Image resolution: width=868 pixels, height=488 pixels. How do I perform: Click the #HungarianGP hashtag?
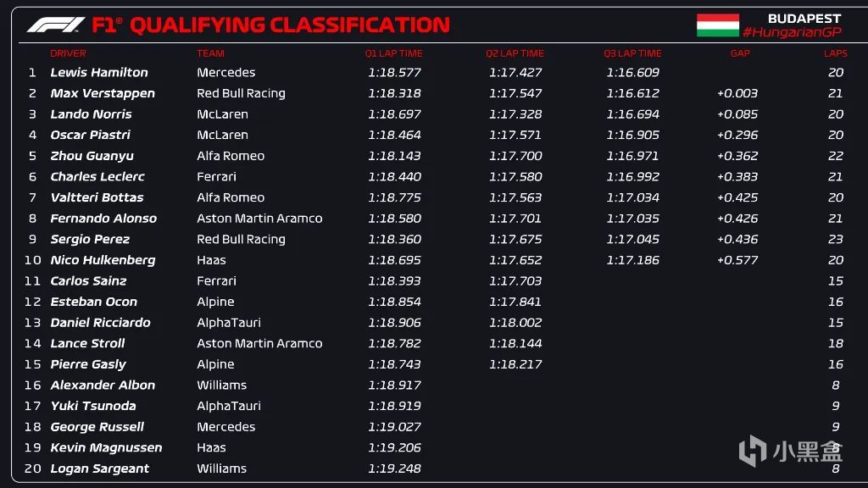[789, 32]
